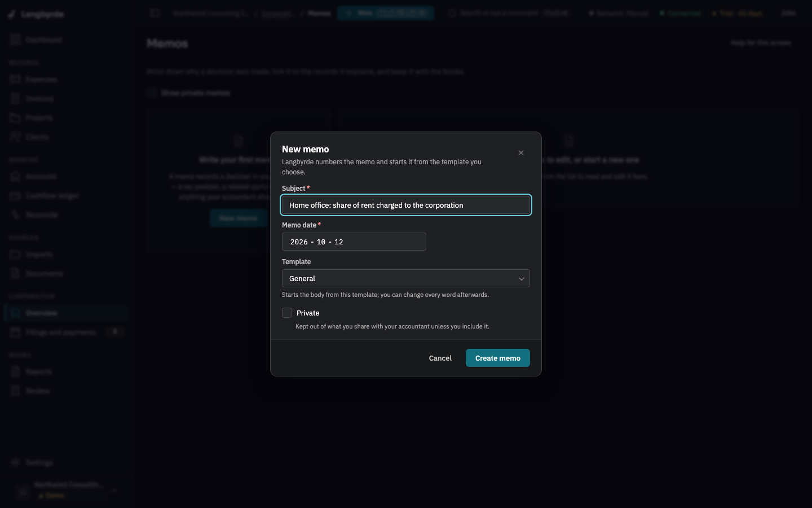The image size is (812, 508).
Task: Open Clients icon in the sidebar
Action: (16, 137)
